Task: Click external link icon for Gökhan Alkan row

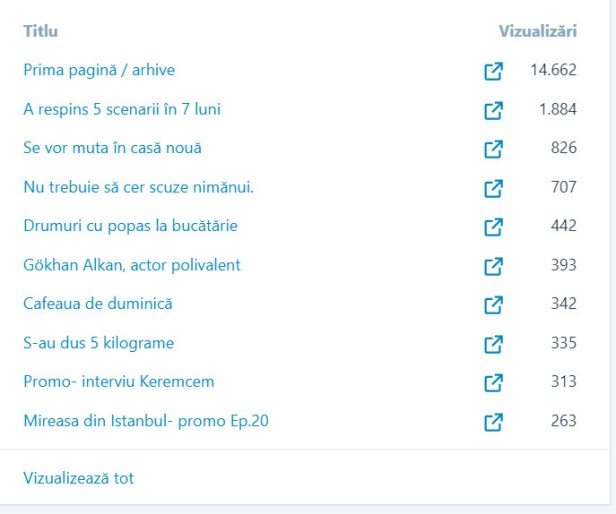Action: pyautogui.click(x=492, y=266)
